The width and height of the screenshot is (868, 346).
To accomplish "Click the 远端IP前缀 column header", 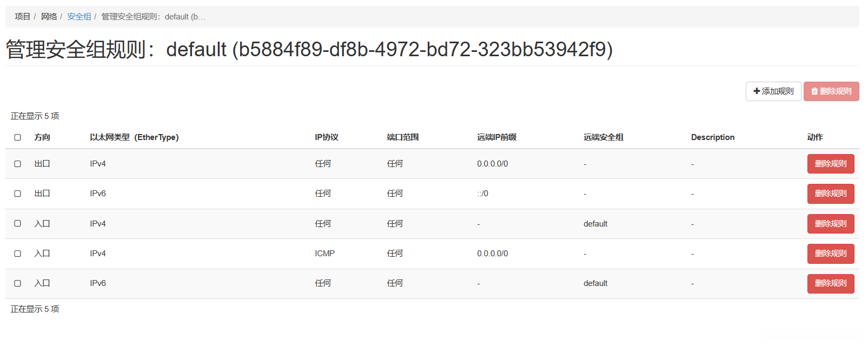I will [x=496, y=137].
